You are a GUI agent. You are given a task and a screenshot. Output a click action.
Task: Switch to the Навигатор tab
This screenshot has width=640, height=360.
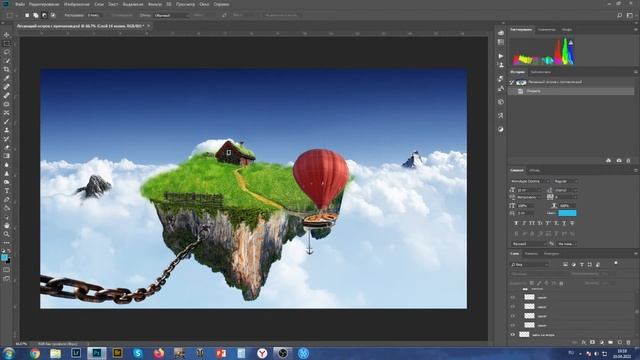[x=546, y=29]
